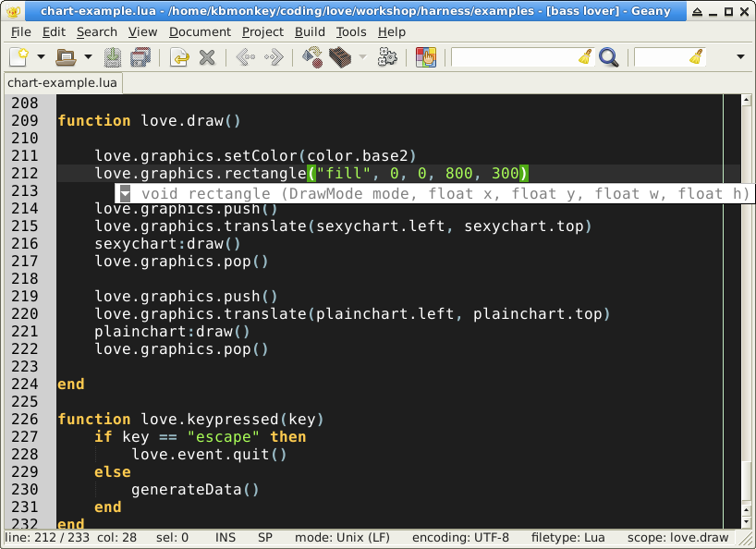Open the Search menu
The width and height of the screenshot is (756, 549).
(x=97, y=31)
